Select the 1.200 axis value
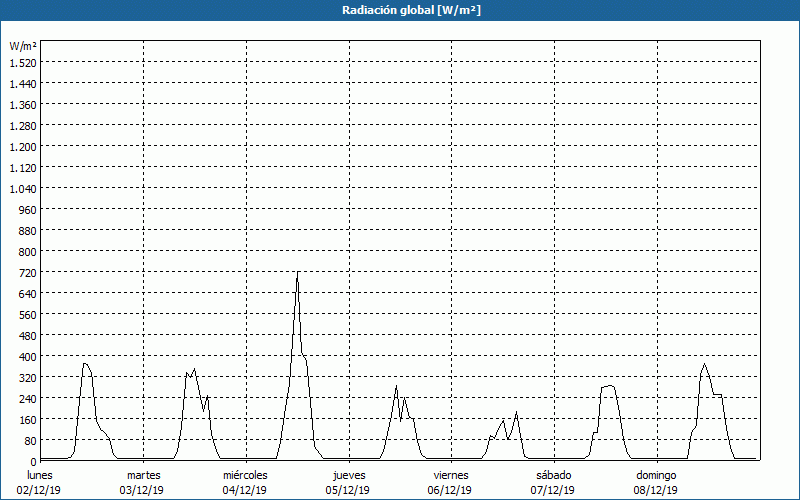 coord(23,146)
